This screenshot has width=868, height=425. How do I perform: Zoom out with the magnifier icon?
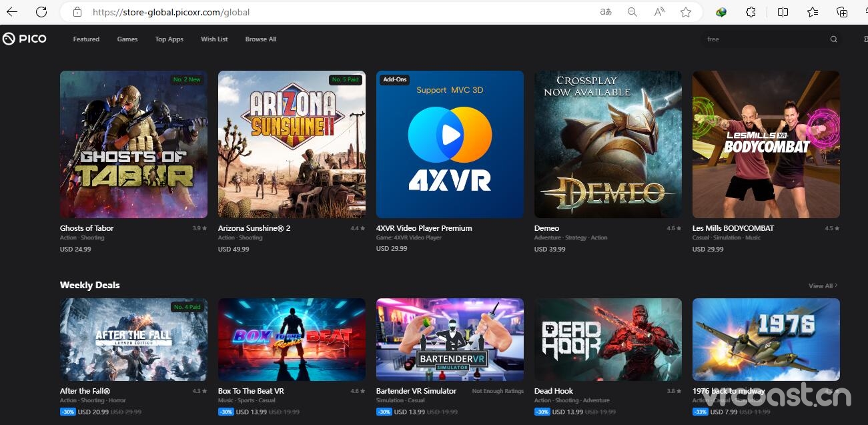click(632, 12)
